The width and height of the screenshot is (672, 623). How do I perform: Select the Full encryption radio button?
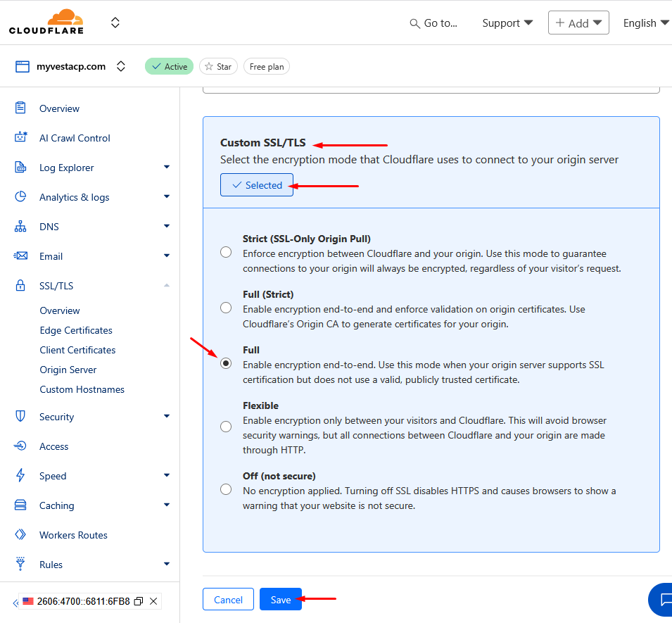pyautogui.click(x=226, y=363)
